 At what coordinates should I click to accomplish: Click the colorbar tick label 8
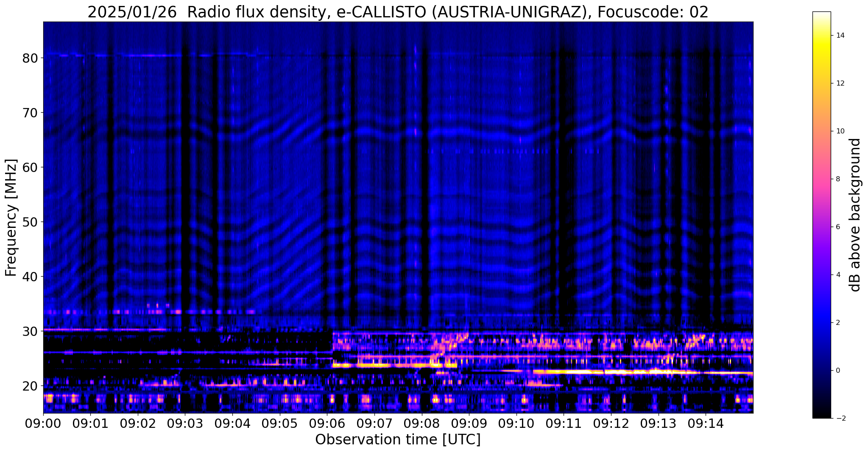coord(838,179)
